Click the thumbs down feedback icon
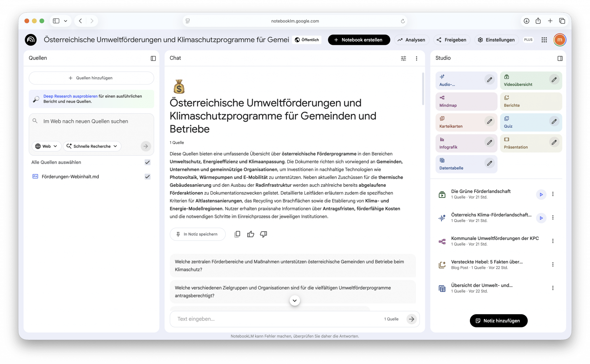The width and height of the screenshot is (590, 364). [x=263, y=234]
